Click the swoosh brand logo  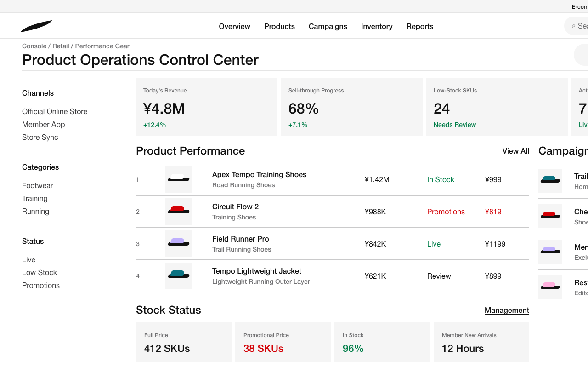click(36, 26)
